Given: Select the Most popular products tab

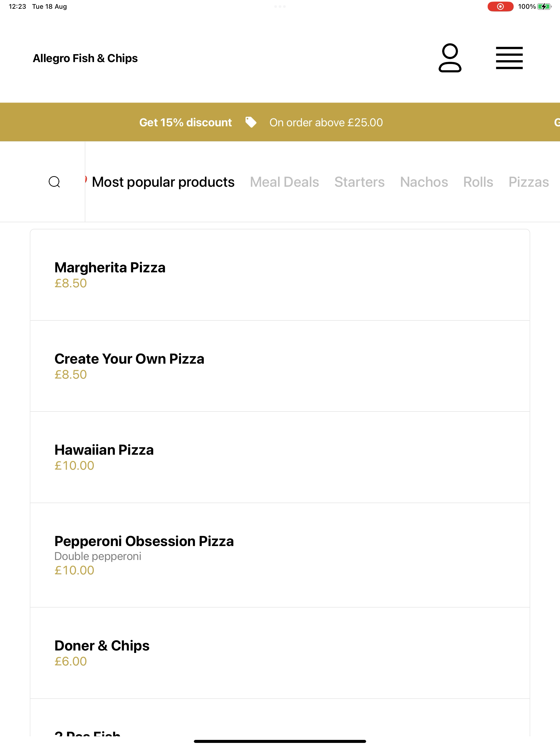Looking at the screenshot, I should tap(163, 182).
